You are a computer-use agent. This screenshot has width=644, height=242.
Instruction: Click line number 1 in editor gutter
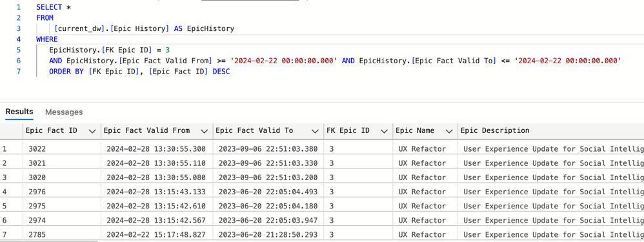coord(18,7)
